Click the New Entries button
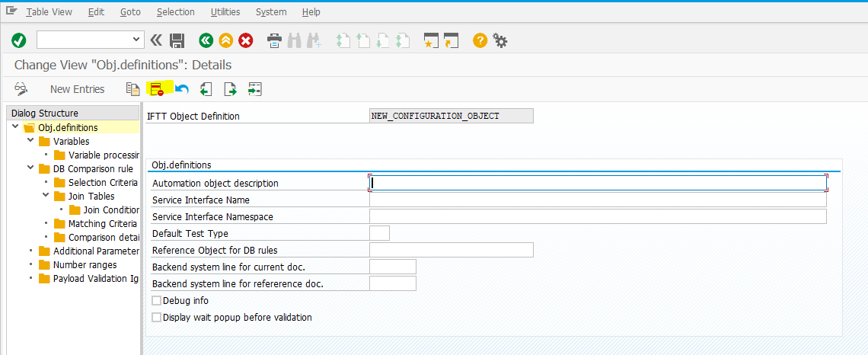868x355 pixels. click(x=77, y=89)
